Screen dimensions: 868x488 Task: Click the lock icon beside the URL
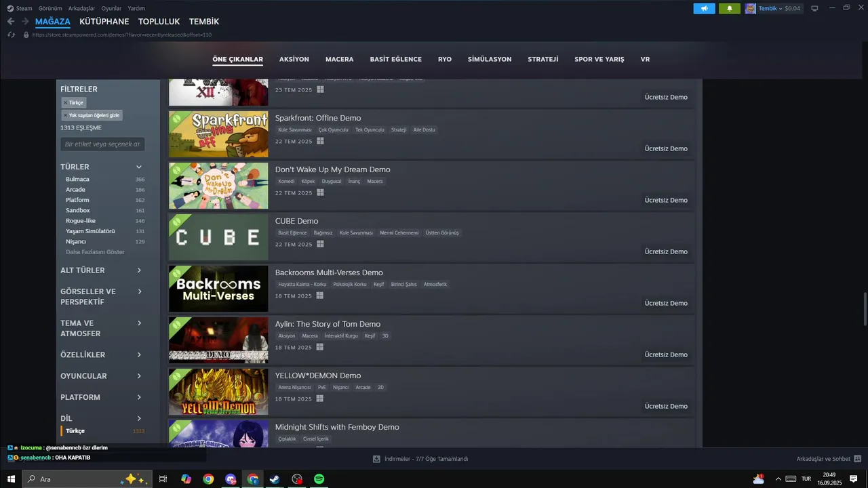(26, 35)
